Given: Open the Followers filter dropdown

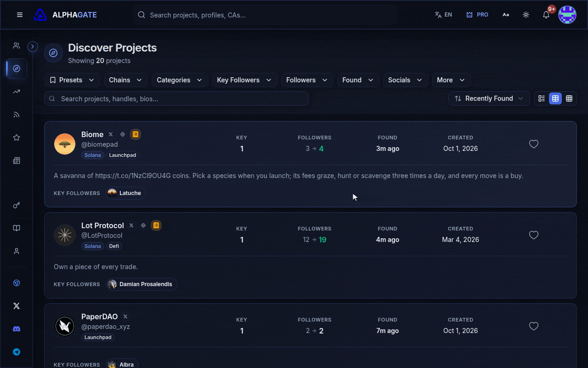Looking at the screenshot, I should (x=307, y=80).
